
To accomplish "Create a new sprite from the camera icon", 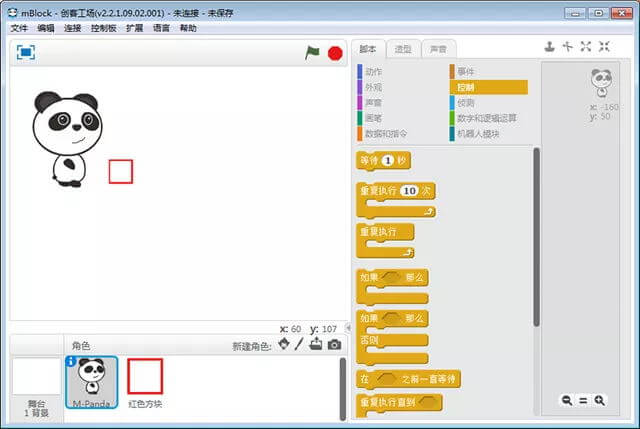I will (334, 345).
